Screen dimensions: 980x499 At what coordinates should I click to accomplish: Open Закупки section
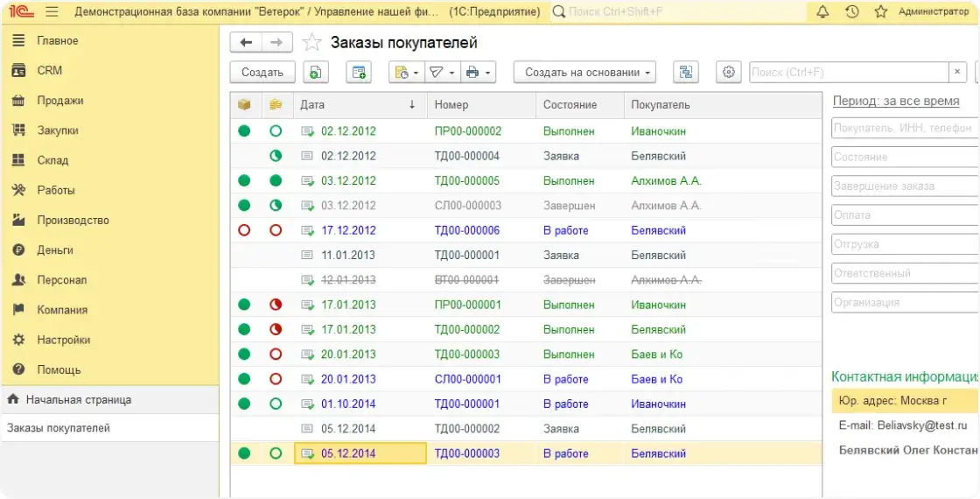[x=58, y=130]
